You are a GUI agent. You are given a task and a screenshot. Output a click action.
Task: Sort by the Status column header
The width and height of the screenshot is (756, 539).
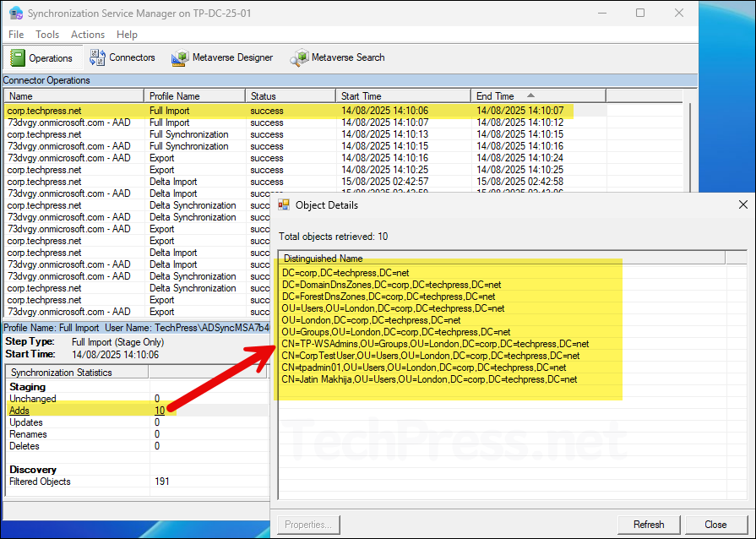[291, 96]
